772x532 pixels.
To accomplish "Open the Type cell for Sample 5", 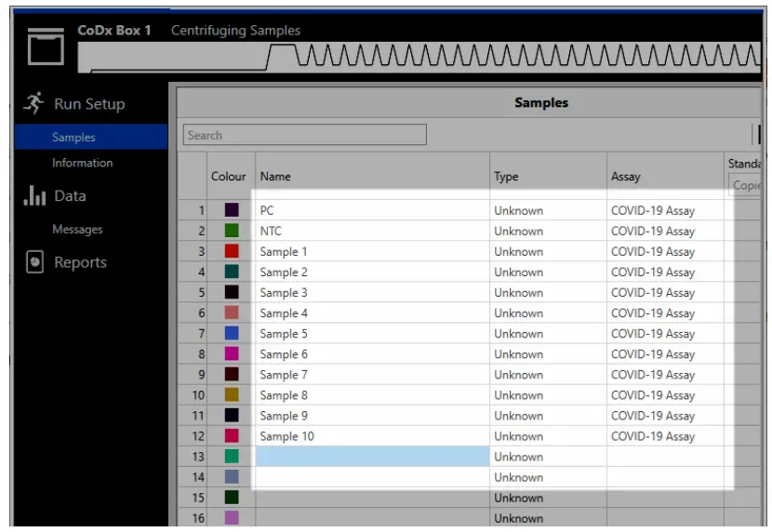I will (548, 333).
